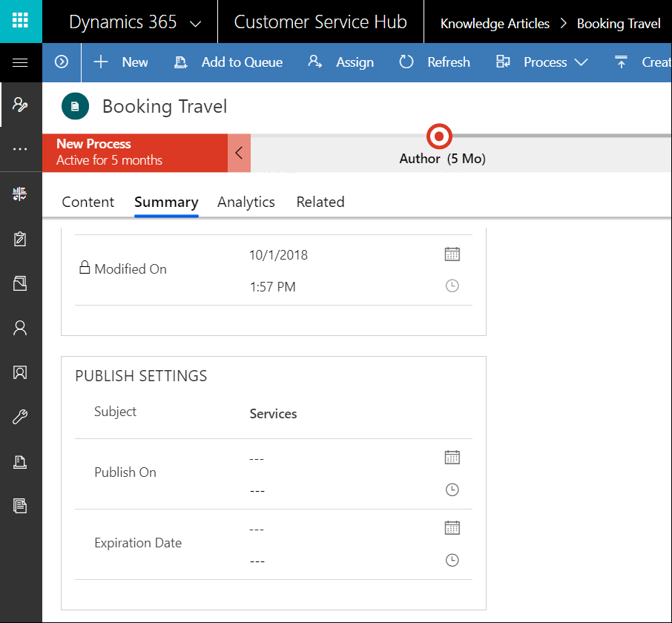Click the Assign toolbar button
Viewport: 672px width, 623px height.
(341, 62)
